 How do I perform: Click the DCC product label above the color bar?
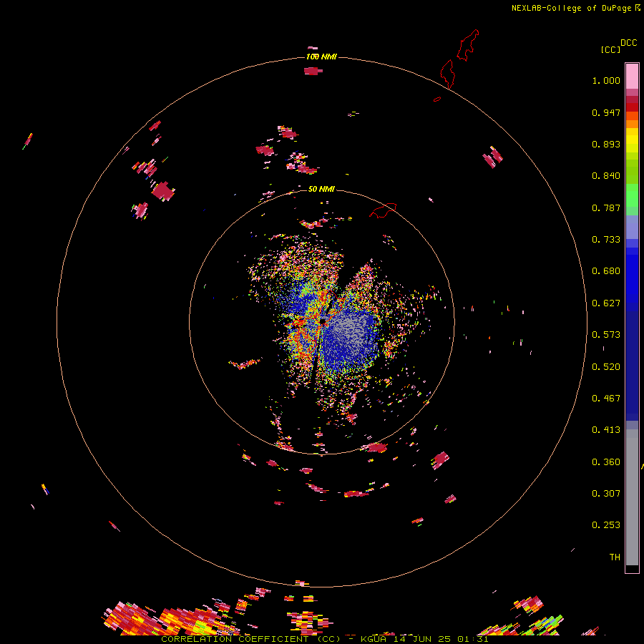click(x=628, y=43)
